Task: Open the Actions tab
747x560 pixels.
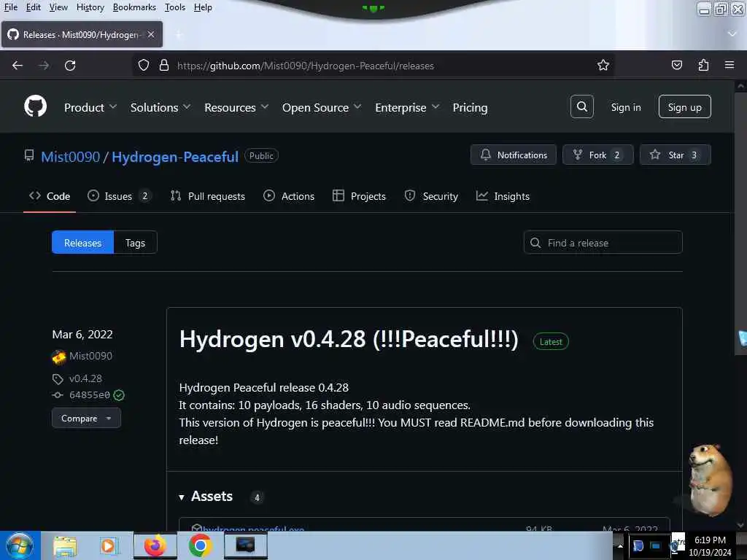Action: 289,196
